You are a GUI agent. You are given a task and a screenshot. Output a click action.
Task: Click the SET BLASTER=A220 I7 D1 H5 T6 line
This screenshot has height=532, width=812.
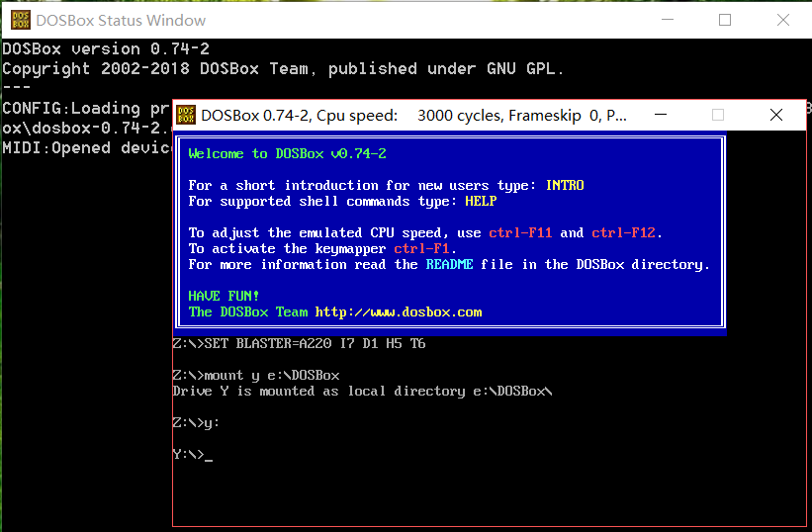(300, 344)
